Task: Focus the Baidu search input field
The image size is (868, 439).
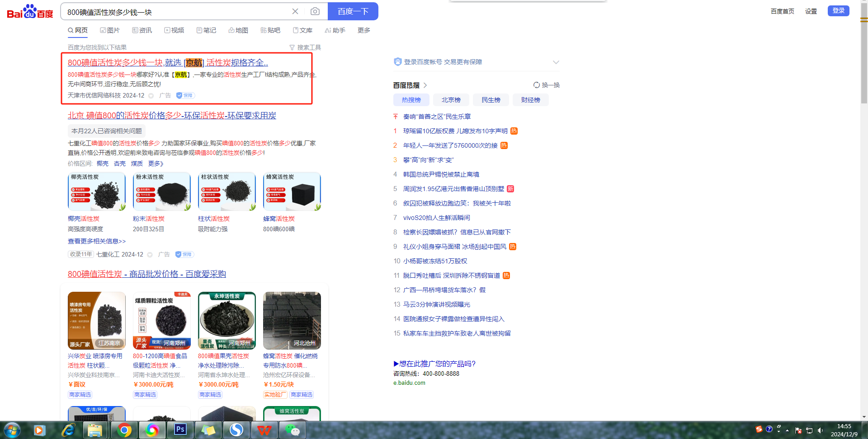Action: (x=176, y=12)
